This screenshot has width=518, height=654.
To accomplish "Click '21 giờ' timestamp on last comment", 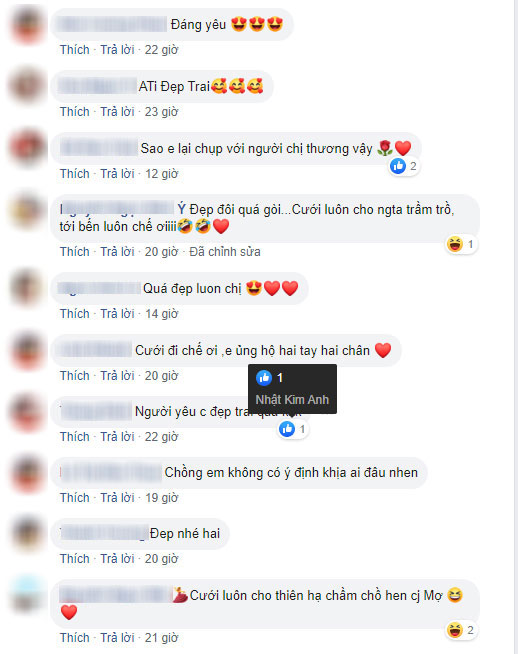I will (x=161, y=638).
